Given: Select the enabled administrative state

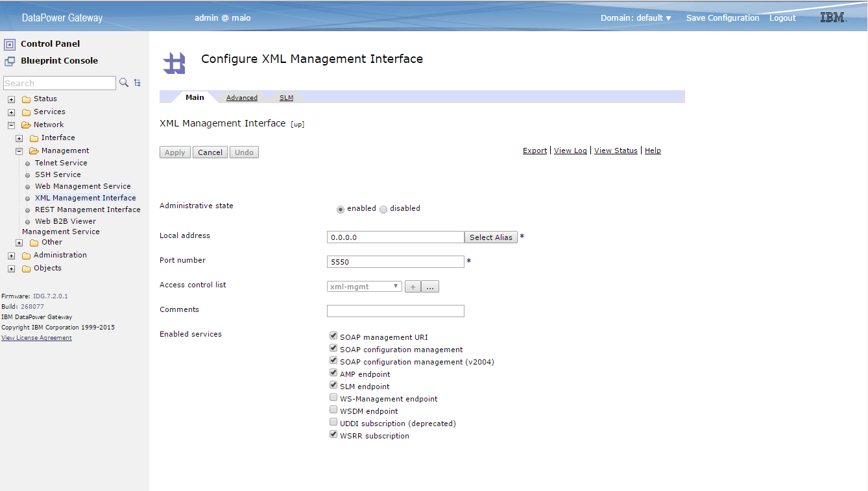Looking at the screenshot, I should (x=341, y=210).
